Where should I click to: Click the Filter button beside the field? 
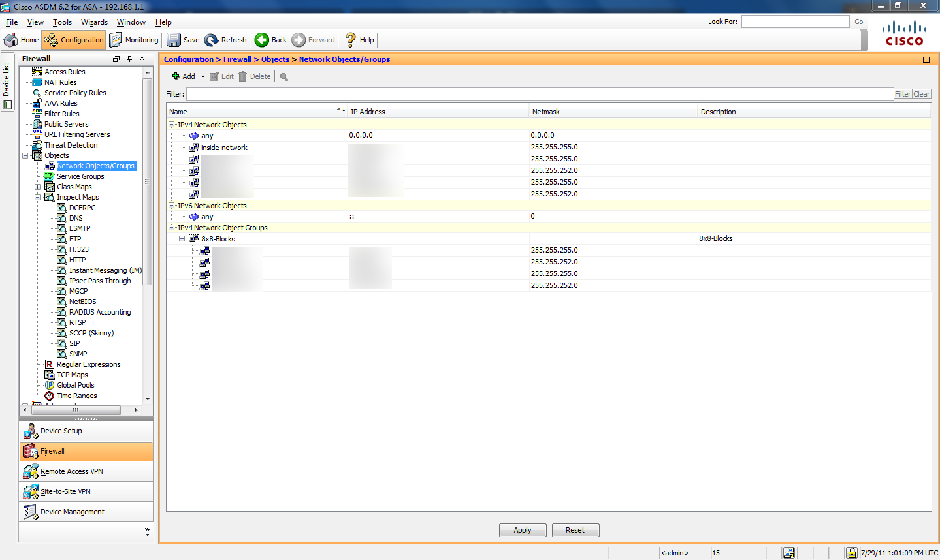point(903,94)
